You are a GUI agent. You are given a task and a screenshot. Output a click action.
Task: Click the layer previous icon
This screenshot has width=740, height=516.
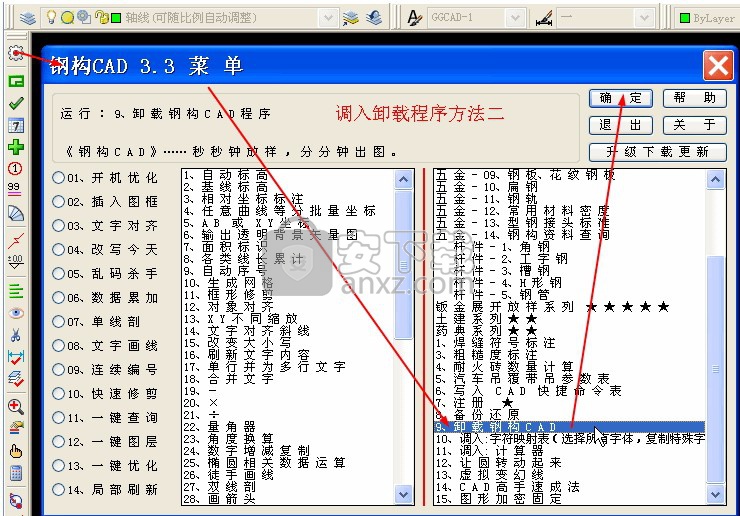click(x=374, y=18)
